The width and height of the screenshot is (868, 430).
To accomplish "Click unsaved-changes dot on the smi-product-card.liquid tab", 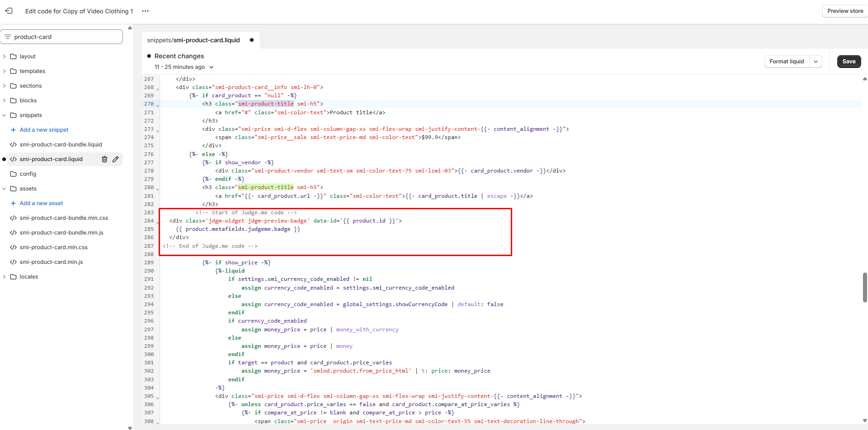I will [252, 40].
